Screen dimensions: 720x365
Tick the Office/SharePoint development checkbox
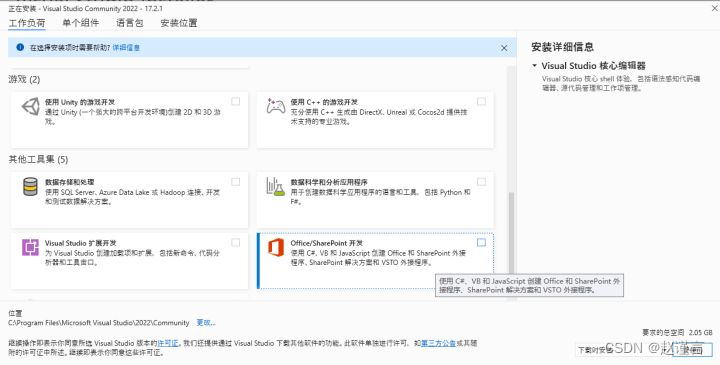(x=481, y=242)
